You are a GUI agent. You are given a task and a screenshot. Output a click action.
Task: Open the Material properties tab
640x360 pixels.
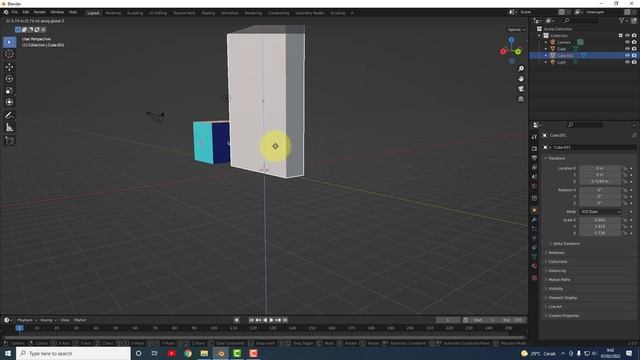pyautogui.click(x=534, y=266)
